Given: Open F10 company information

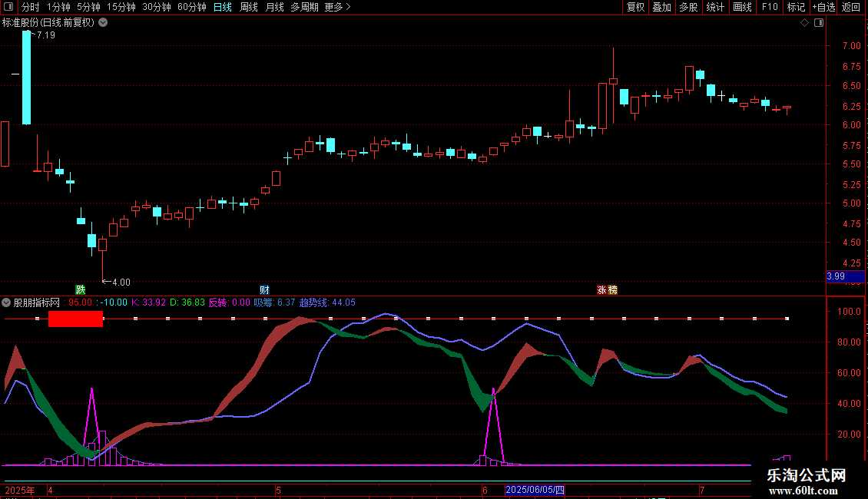Looking at the screenshot, I should coord(770,7).
